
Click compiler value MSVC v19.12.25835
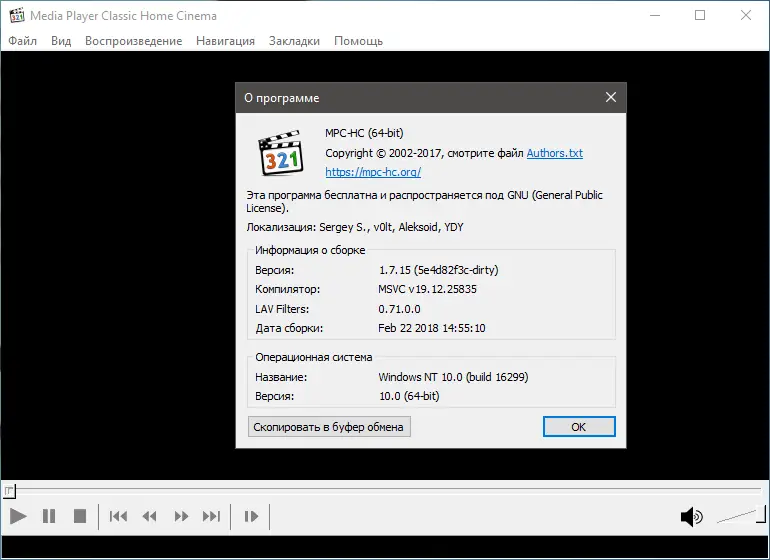427,289
